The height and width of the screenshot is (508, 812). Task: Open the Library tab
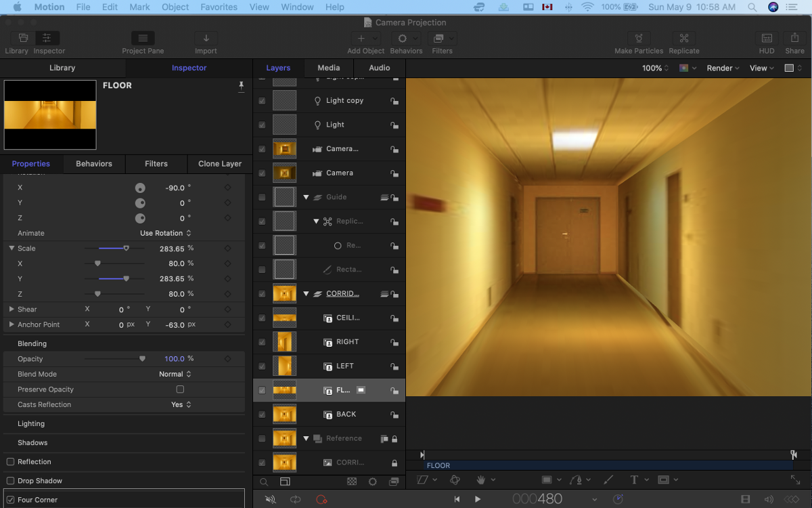(x=62, y=68)
